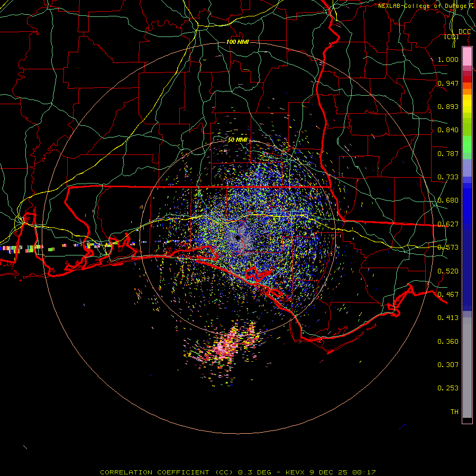Pick the bright green color bar segment
Image resolution: width=476 pixels, height=476 pixels.
pyautogui.click(x=467, y=144)
